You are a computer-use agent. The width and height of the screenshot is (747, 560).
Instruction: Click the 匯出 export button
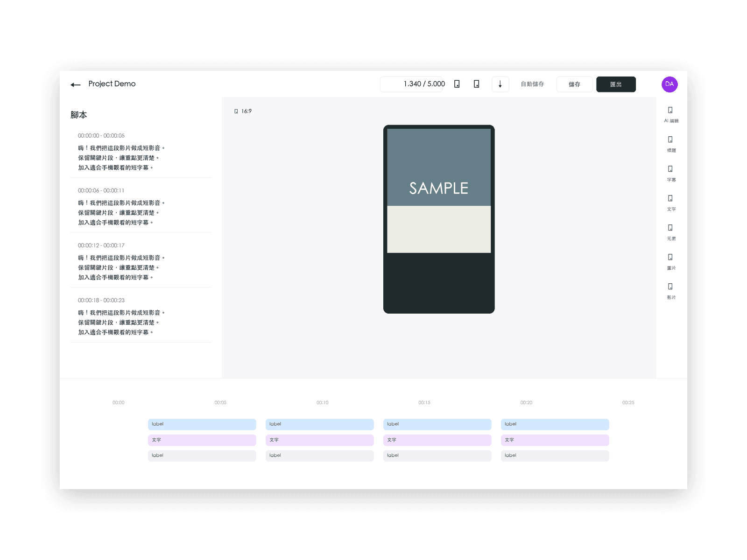tap(616, 84)
